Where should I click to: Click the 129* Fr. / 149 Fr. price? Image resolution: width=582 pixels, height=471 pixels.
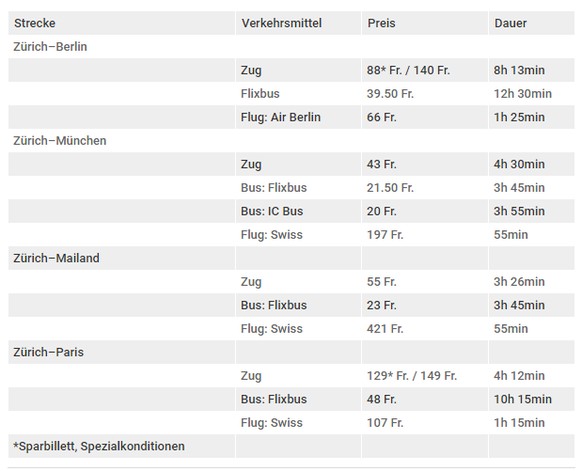[x=412, y=376]
